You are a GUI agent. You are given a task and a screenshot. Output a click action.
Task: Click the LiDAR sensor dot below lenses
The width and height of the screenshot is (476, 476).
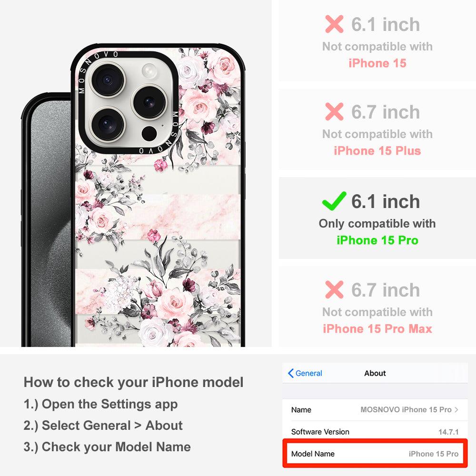149,134
